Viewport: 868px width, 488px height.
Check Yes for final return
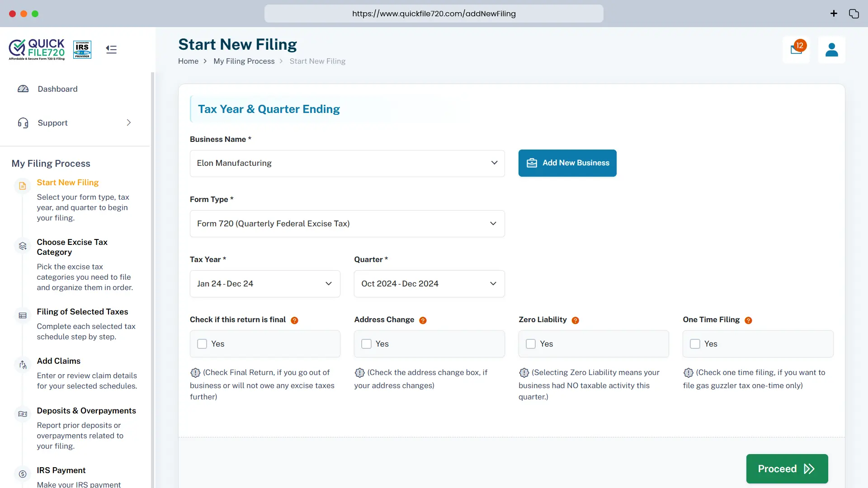(202, 344)
